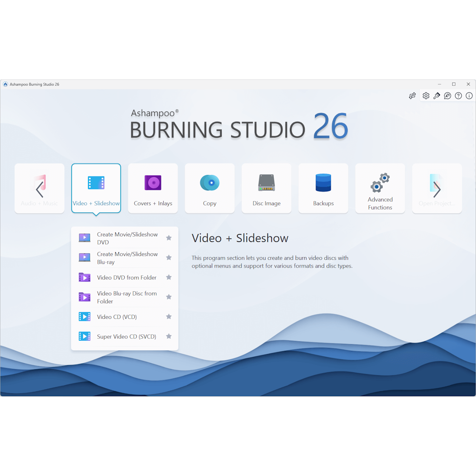Click the description starting 'This program section lets you'
476x476 pixels.
(x=272, y=262)
